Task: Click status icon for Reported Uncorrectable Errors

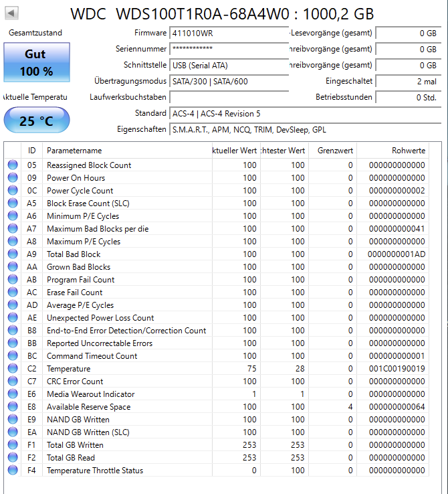Action: (13, 343)
